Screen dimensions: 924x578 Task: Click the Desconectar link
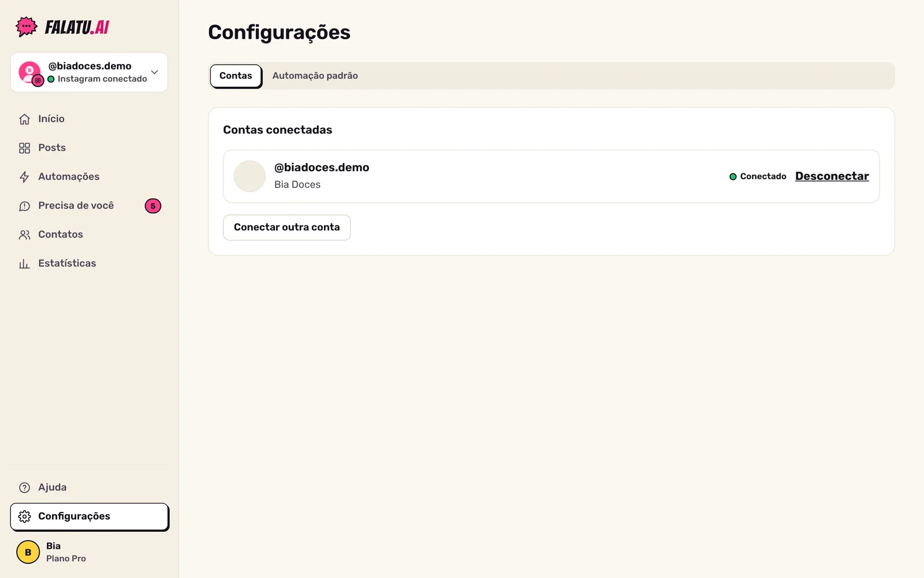[x=832, y=176]
